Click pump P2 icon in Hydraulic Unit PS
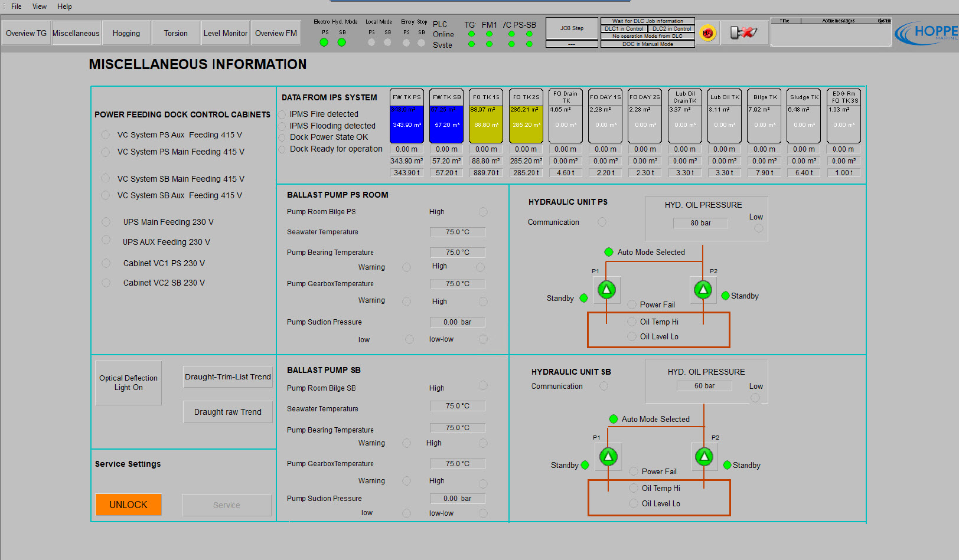The height and width of the screenshot is (560, 959). (x=703, y=290)
